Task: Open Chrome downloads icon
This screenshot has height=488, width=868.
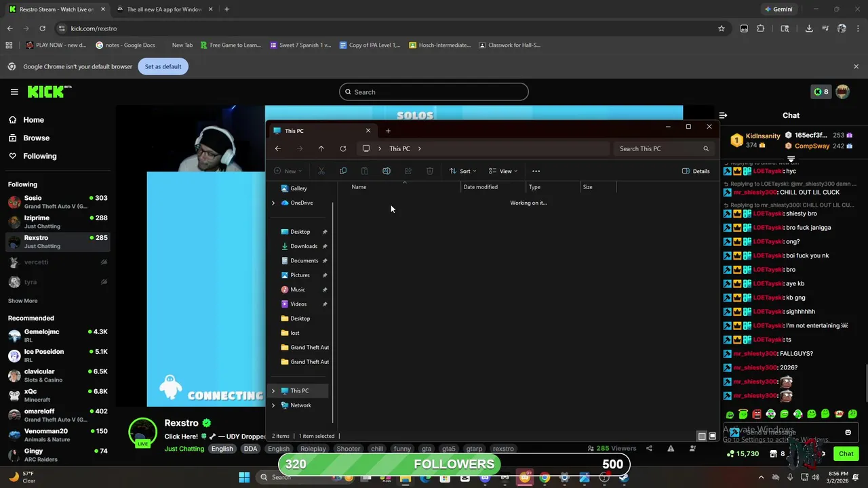Action: tap(809, 28)
